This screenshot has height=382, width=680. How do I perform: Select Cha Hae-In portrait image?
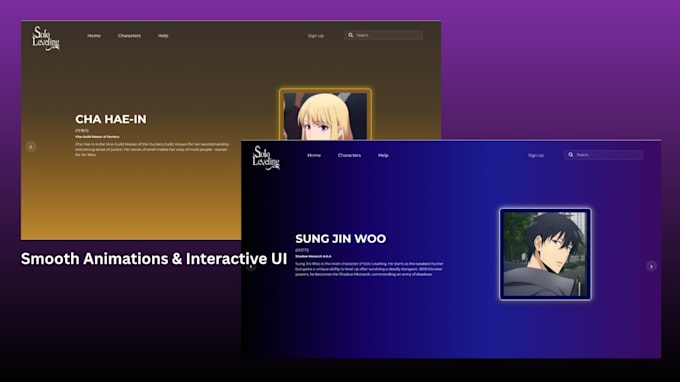325,115
